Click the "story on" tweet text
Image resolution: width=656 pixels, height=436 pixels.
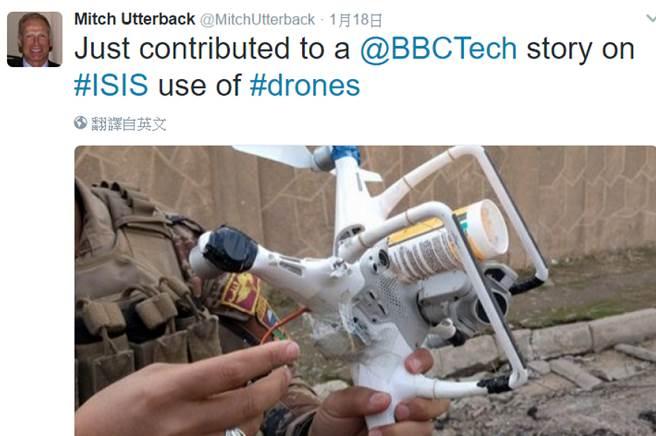coord(581,49)
